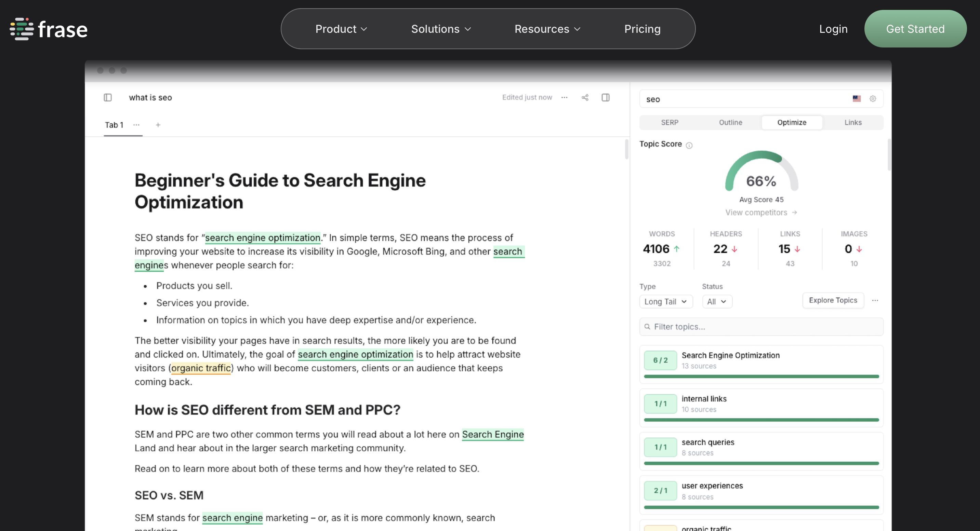Click the Edited just now label
This screenshot has height=531, width=980.
[x=527, y=97]
